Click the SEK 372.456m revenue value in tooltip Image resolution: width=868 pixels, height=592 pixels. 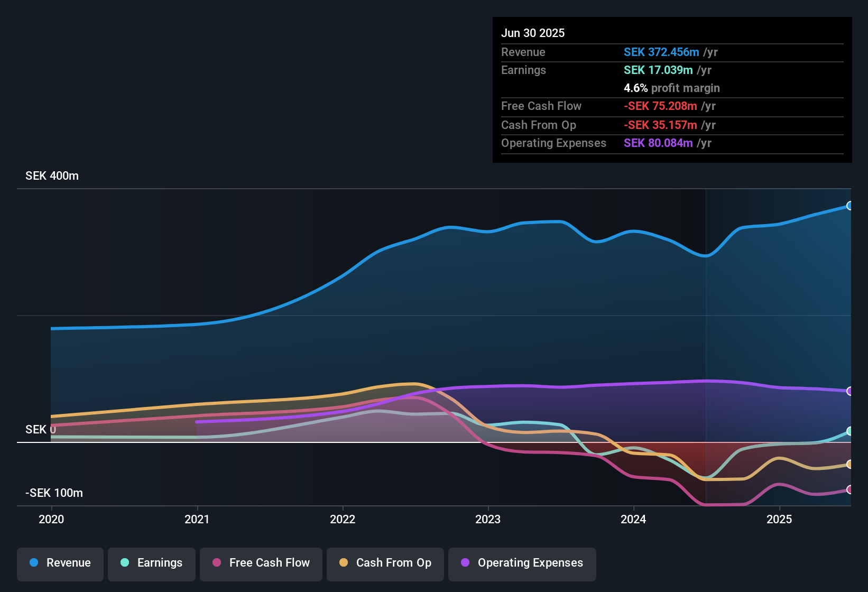661,52
